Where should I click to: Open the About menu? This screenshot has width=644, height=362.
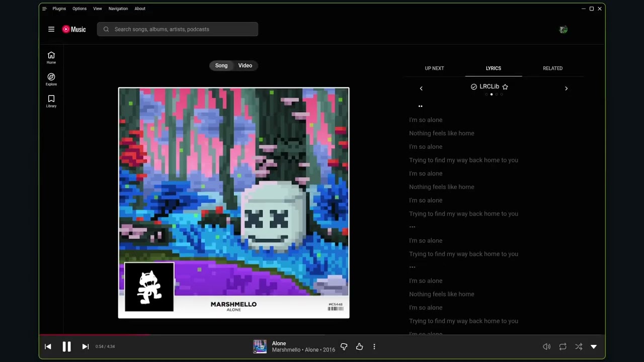click(x=140, y=9)
